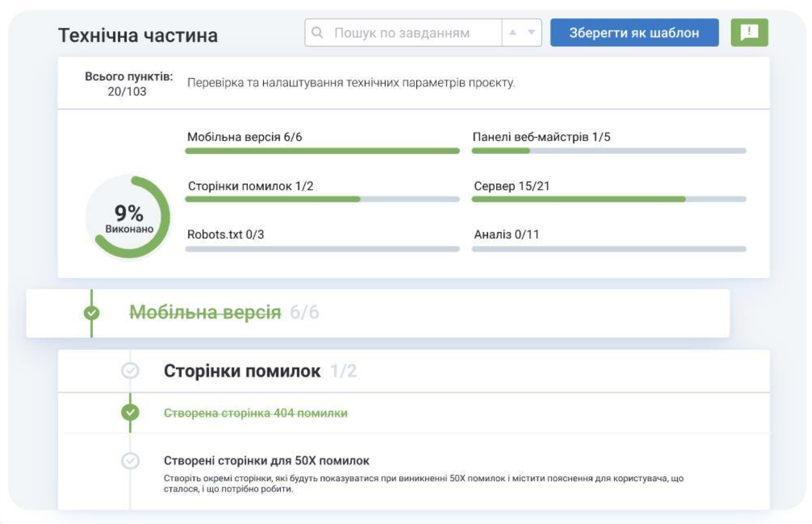Click the "Сторінки помилок" progress bar

pos(322,199)
